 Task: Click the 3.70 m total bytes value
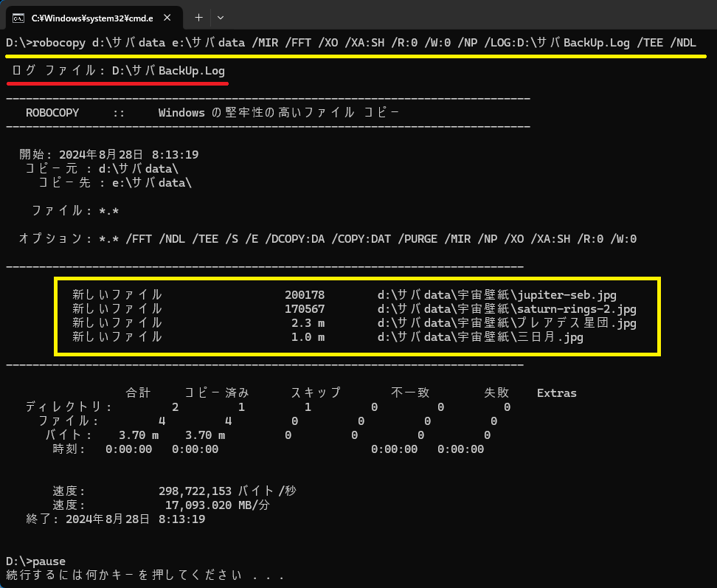click(139, 435)
